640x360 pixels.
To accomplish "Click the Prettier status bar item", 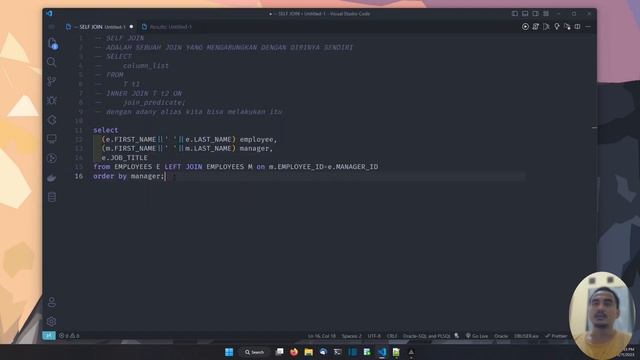I will (x=556, y=336).
